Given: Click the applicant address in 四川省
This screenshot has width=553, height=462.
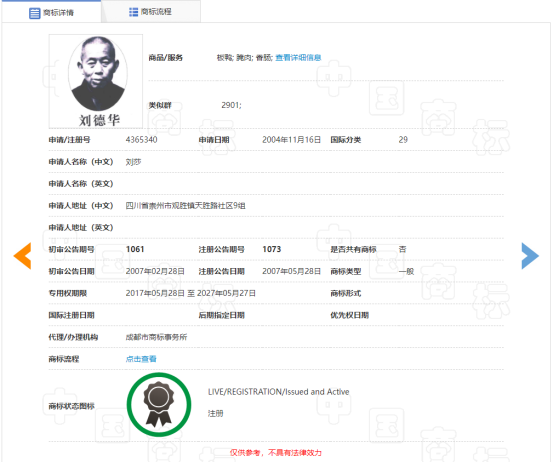Looking at the screenshot, I should tap(186, 206).
